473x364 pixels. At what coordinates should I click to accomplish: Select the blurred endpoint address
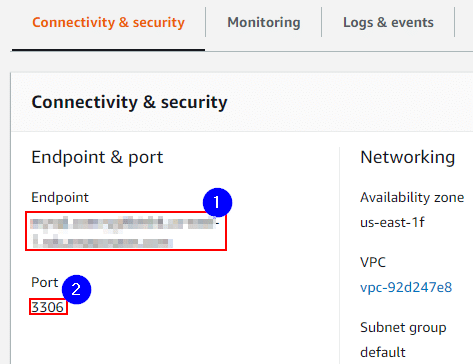pos(126,231)
